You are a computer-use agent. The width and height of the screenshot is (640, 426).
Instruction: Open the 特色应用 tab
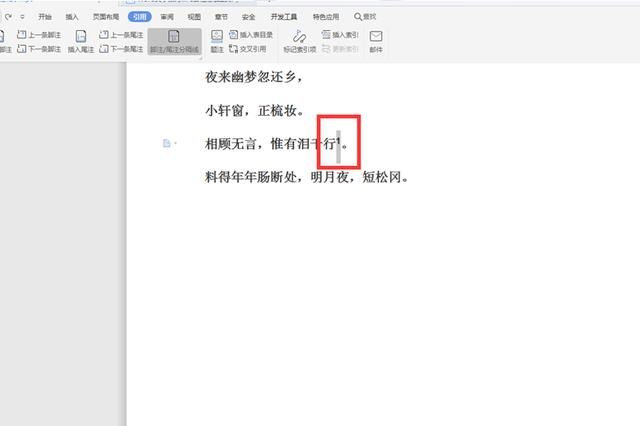pos(326,17)
